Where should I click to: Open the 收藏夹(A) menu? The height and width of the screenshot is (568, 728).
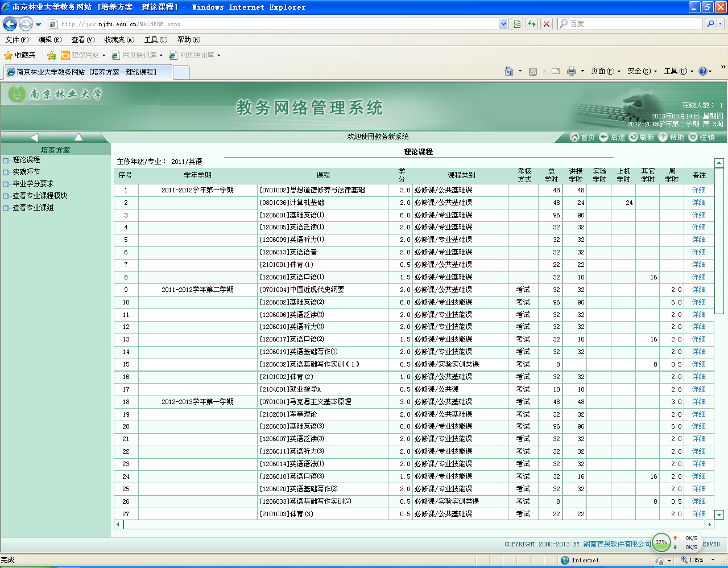119,40
